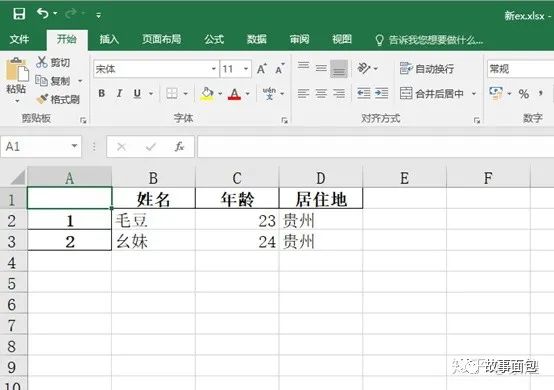Expand underline style dropdown arrow
Image resolution: width=554 pixels, height=390 pixels.
[x=151, y=94]
